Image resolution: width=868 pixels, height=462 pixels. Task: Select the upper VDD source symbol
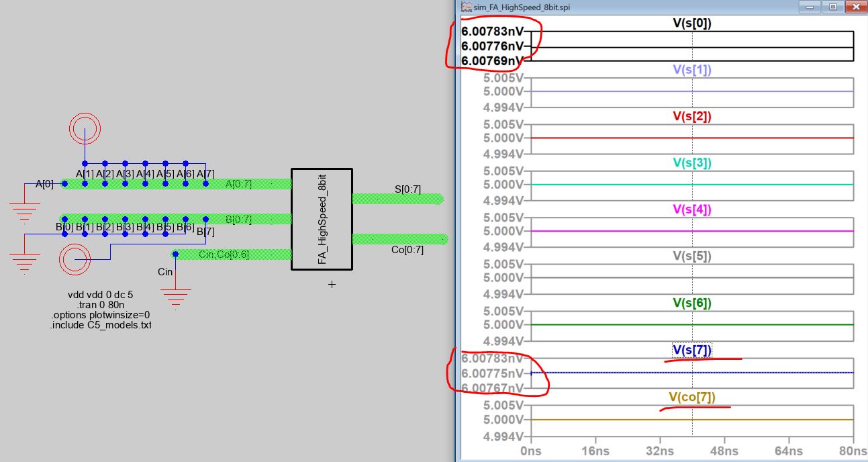click(x=85, y=128)
